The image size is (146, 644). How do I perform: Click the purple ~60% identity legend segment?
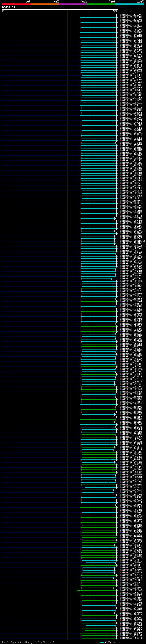[73, 4]
